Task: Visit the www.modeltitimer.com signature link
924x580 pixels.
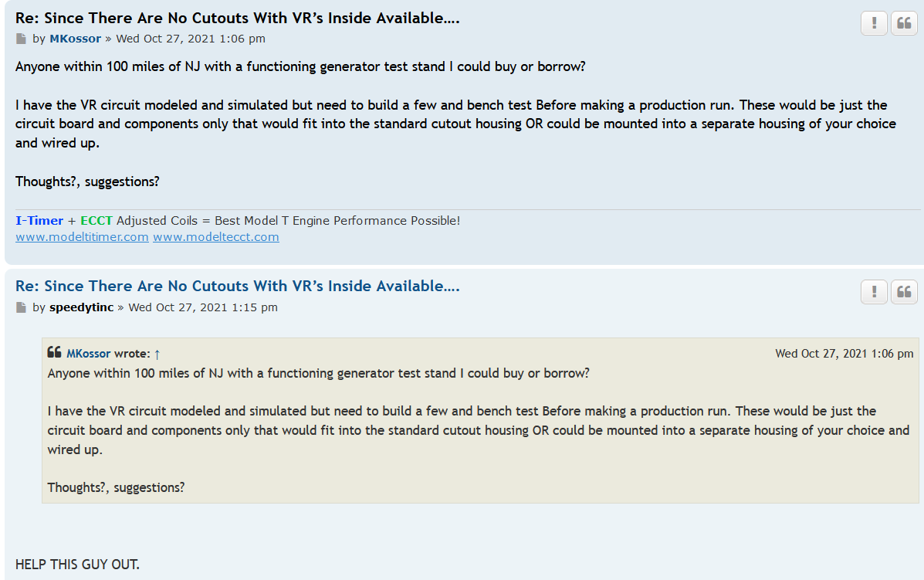Action: click(82, 237)
